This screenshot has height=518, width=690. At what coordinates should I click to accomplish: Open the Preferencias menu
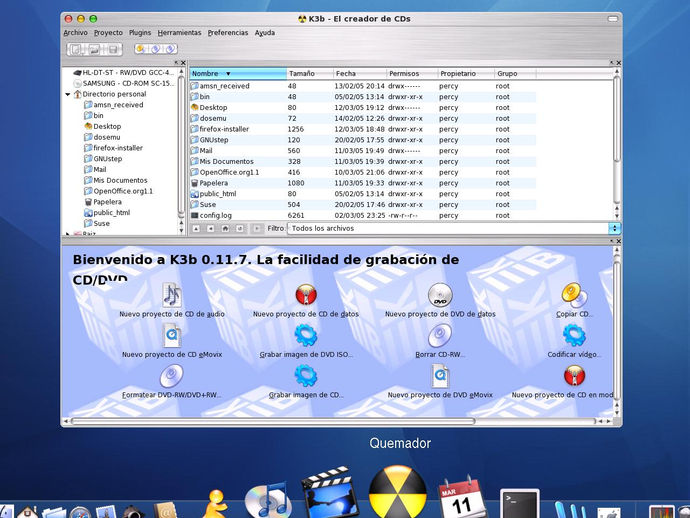click(228, 33)
